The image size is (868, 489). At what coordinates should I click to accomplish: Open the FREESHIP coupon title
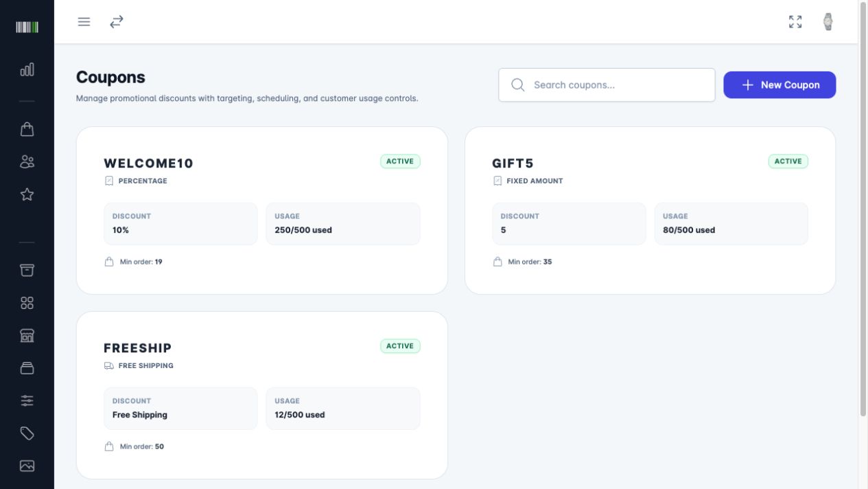[138, 348]
